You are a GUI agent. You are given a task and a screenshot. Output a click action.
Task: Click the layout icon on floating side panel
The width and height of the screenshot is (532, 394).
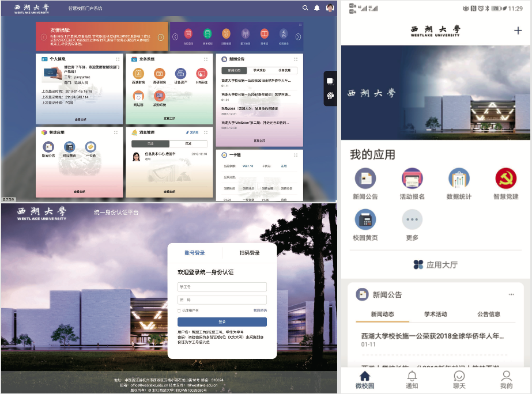coord(330,81)
